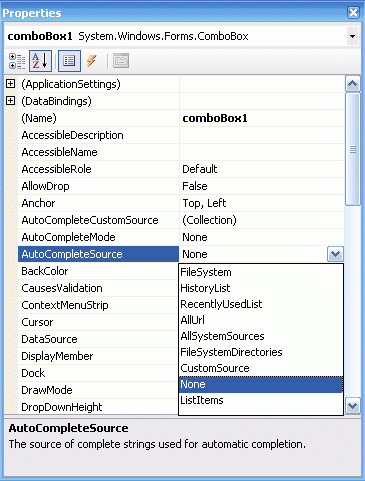Click scrollbar up arrow
Screen dimensions: 365x481
tap(353, 84)
